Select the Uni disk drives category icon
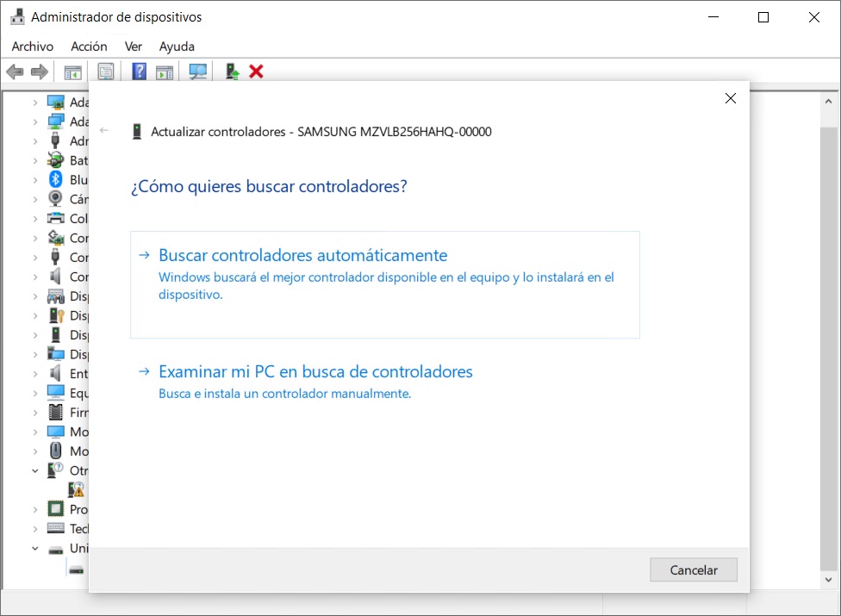This screenshot has width=841, height=616. 56,551
